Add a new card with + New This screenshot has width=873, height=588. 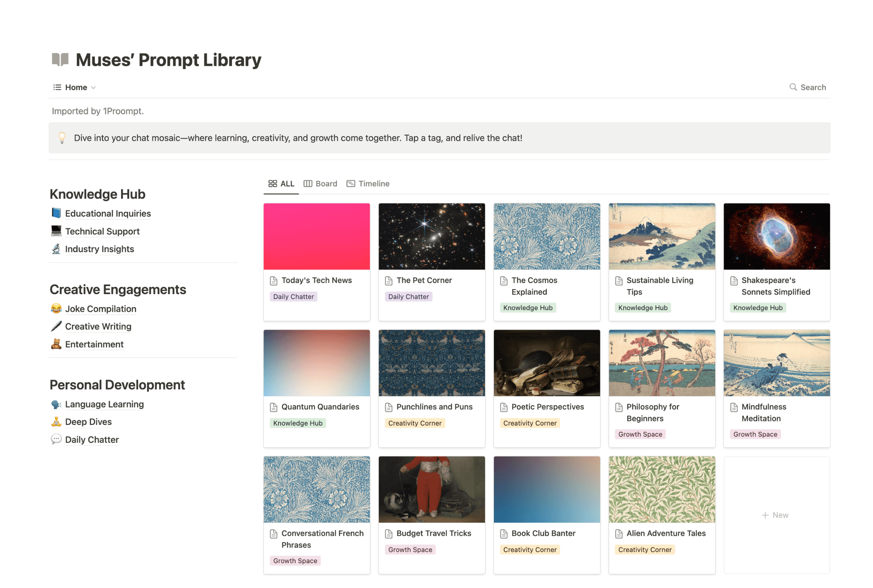point(775,515)
